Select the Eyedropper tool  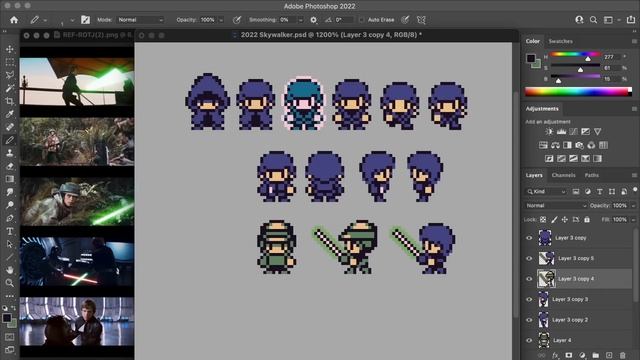[x=10, y=114]
